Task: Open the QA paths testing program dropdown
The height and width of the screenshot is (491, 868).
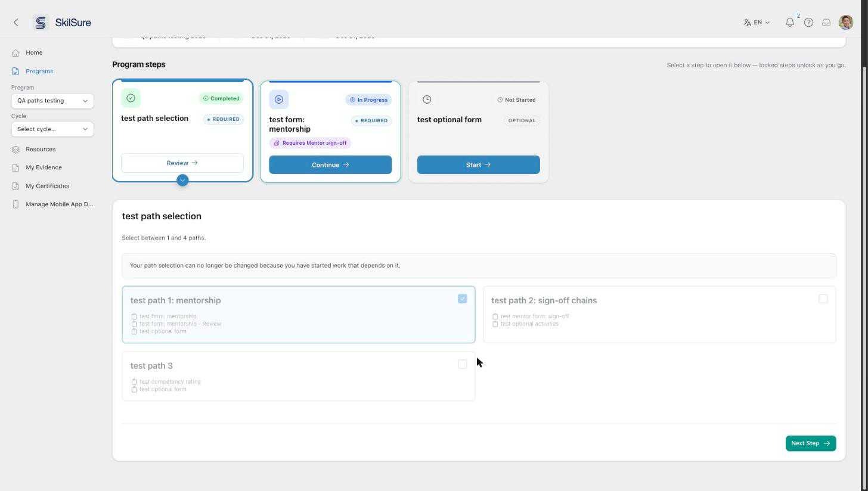Action: click(52, 101)
